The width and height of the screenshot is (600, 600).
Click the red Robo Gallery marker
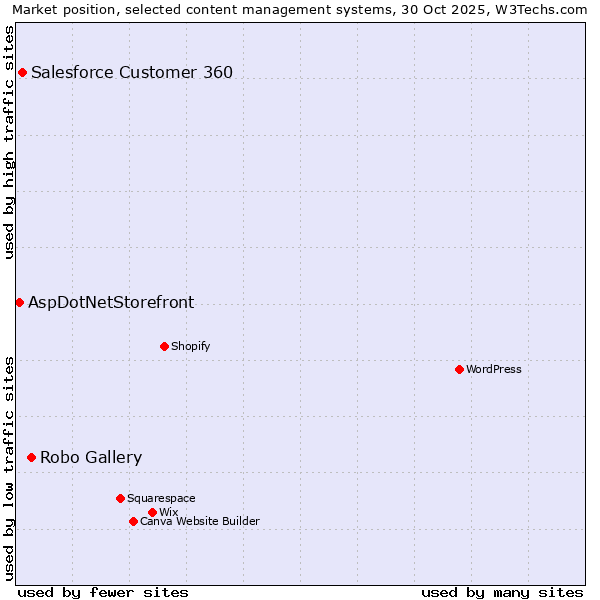pos(31,457)
